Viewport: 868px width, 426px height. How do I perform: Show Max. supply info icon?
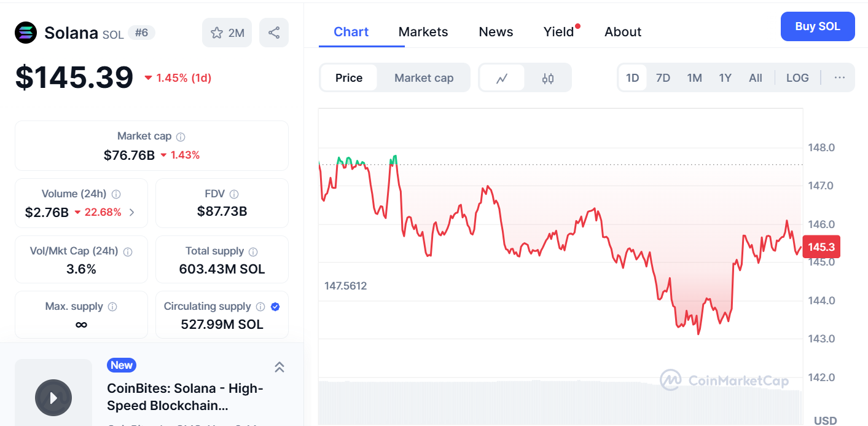(x=112, y=307)
